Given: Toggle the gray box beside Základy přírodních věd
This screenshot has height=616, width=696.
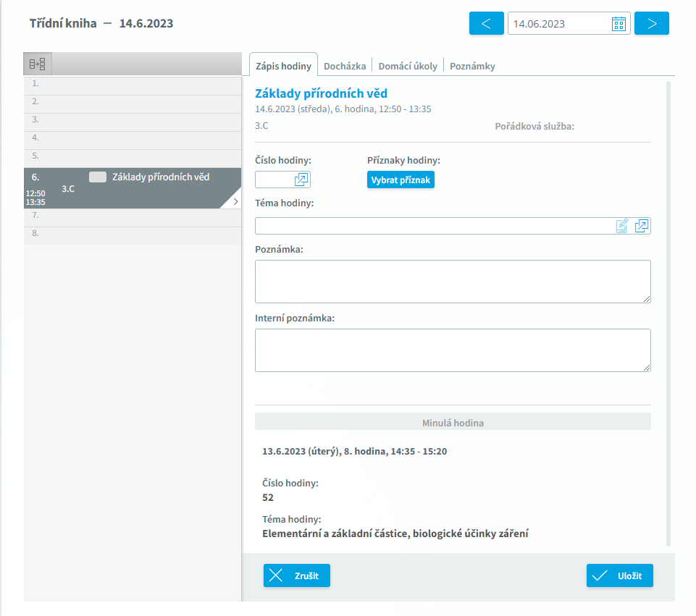Looking at the screenshot, I should click(x=98, y=177).
